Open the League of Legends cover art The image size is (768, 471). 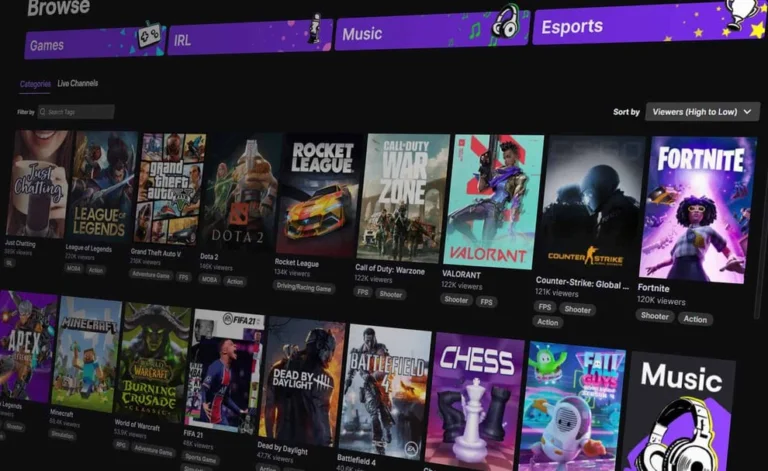tap(102, 187)
